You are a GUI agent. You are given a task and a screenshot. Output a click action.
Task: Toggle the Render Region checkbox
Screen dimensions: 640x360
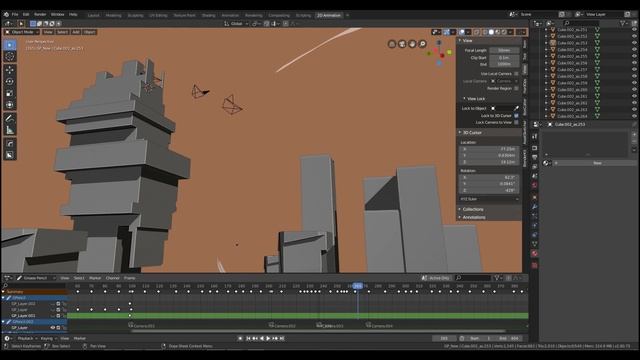tap(516, 89)
